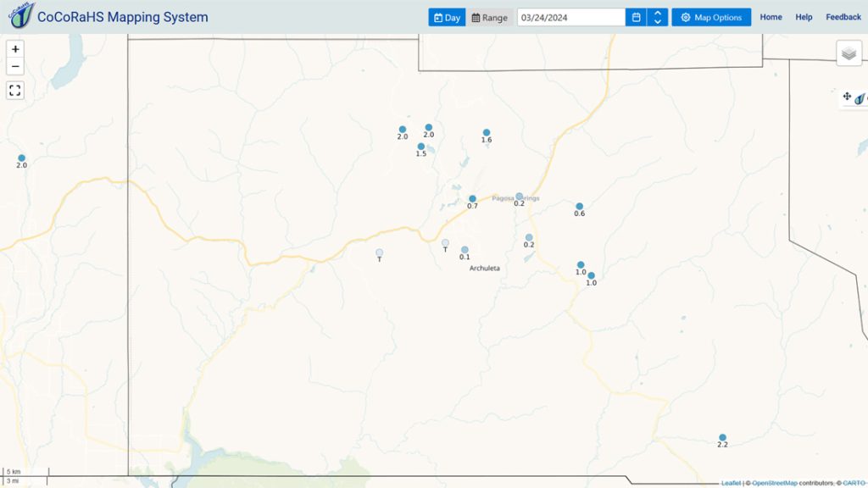
Task: Go to Home
Action: pyautogui.click(x=771, y=17)
